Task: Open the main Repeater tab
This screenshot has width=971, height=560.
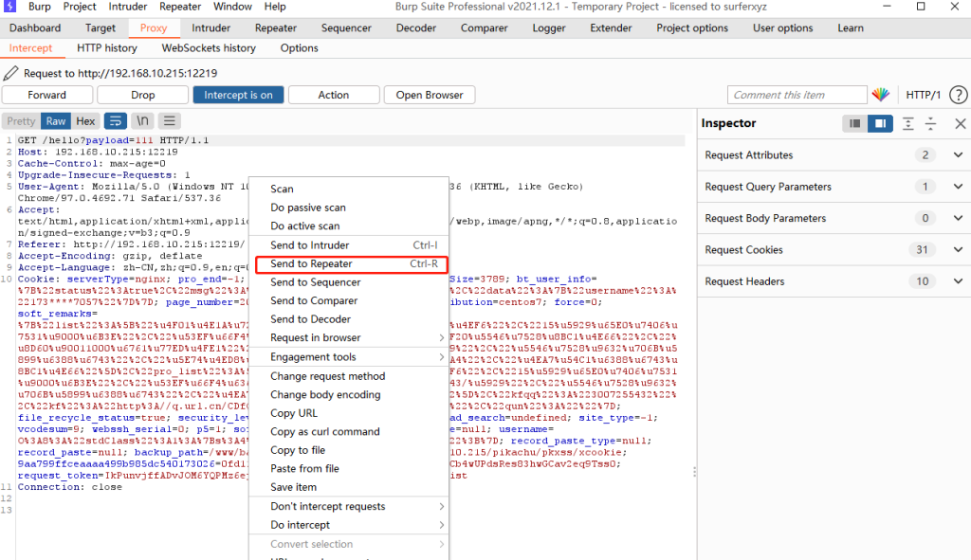Action: pyautogui.click(x=276, y=27)
